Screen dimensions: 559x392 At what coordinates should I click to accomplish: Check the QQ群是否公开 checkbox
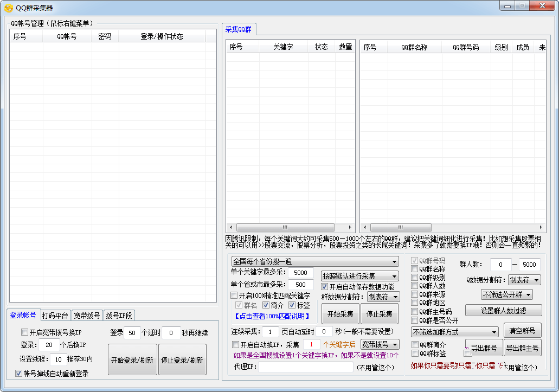[414, 320]
